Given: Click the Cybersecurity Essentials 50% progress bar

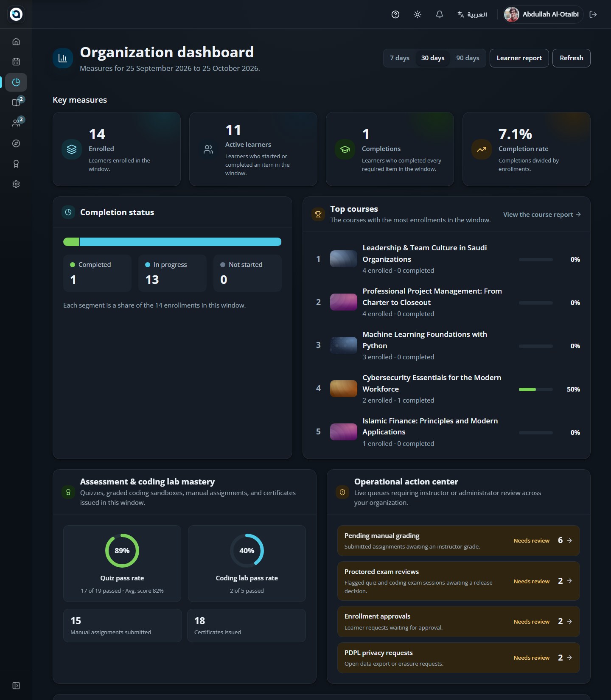Looking at the screenshot, I should pos(536,389).
